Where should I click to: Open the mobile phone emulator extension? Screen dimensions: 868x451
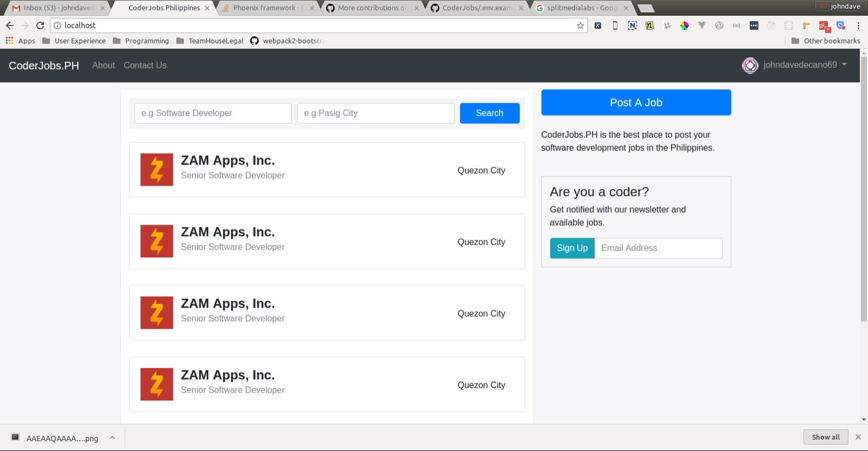tap(615, 26)
